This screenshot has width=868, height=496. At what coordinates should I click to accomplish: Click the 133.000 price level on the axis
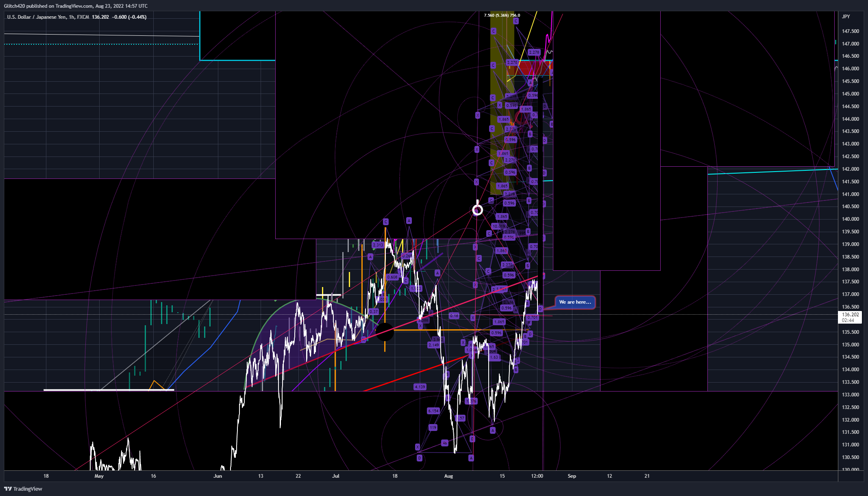tap(851, 395)
